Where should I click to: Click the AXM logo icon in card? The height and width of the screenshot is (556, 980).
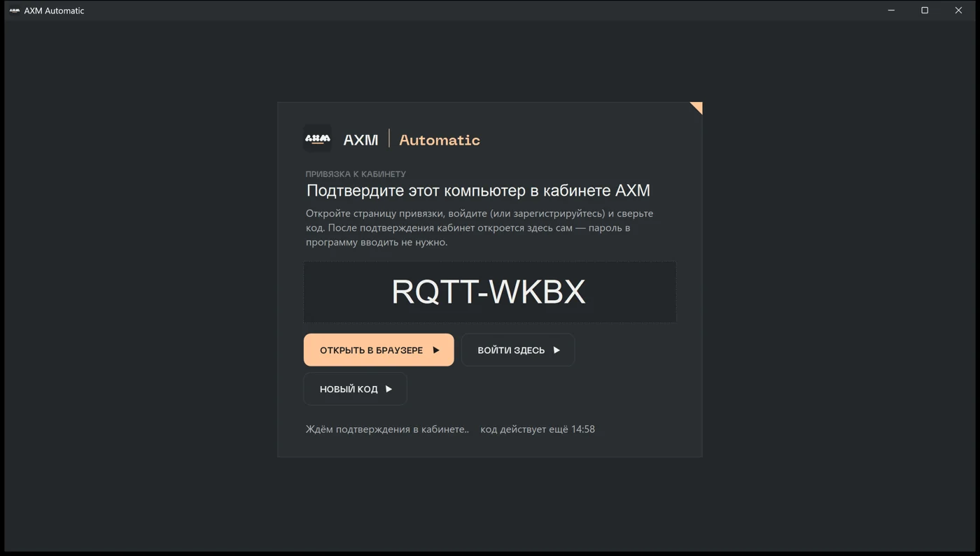point(318,138)
